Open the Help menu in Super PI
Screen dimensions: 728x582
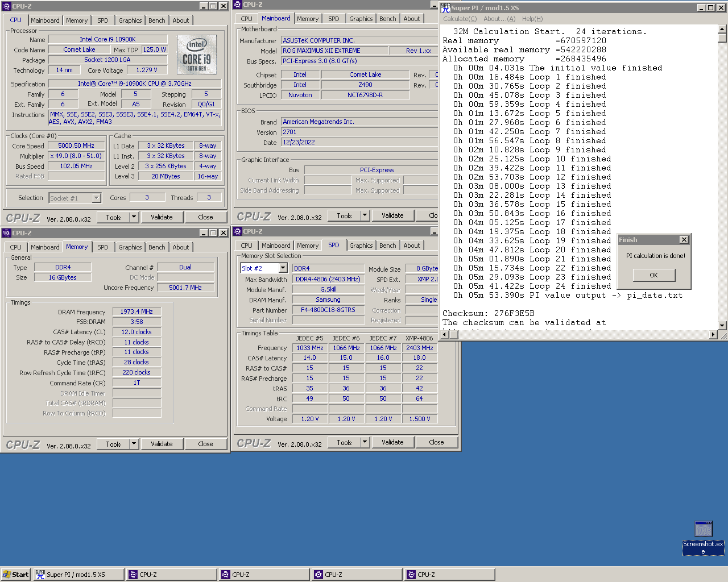(x=532, y=19)
